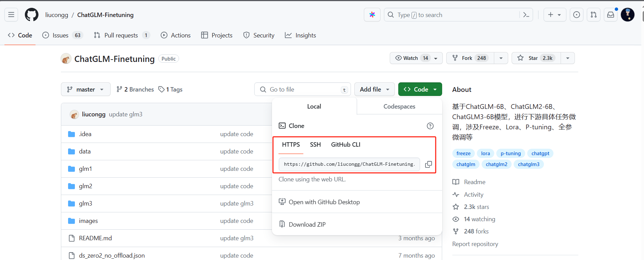
Task: View 1 Tags link
Action: click(x=171, y=90)
